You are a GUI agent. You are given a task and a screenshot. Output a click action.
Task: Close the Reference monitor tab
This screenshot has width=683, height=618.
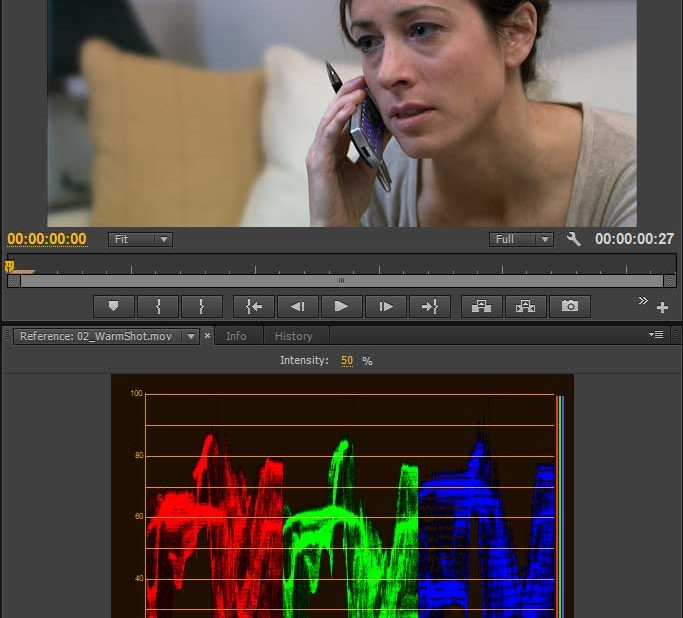point(207,336)
